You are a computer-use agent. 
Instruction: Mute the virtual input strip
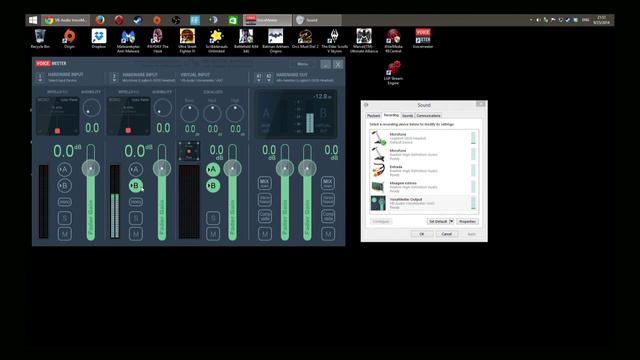point(213,234)
